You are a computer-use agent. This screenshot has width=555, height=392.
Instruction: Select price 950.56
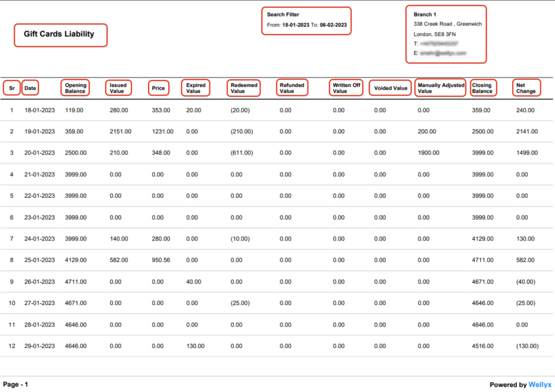(x=161, y=260)
